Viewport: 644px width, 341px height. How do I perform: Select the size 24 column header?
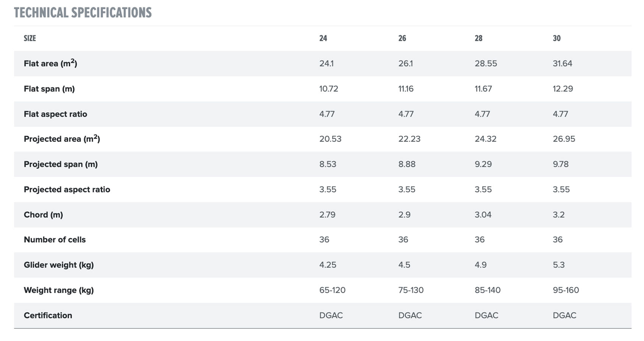323,38
